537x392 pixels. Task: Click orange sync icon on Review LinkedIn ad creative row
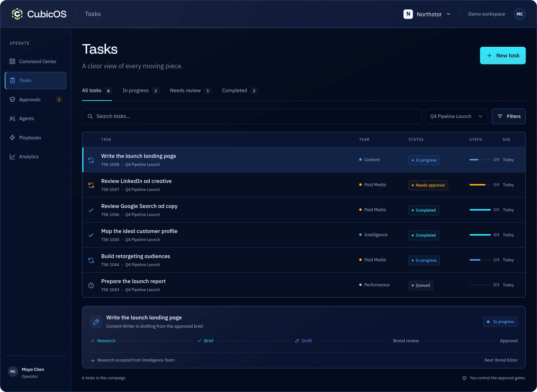[x=91, y=185]
